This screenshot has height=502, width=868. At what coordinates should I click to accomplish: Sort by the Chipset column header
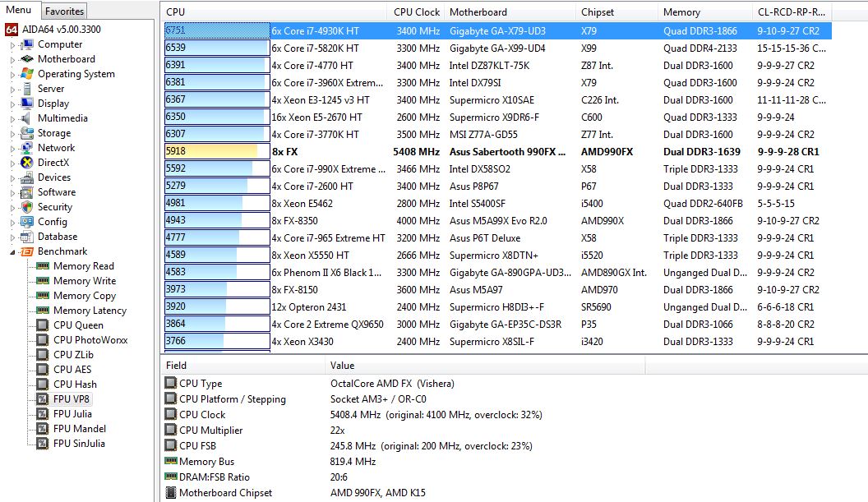coord(616,12)
